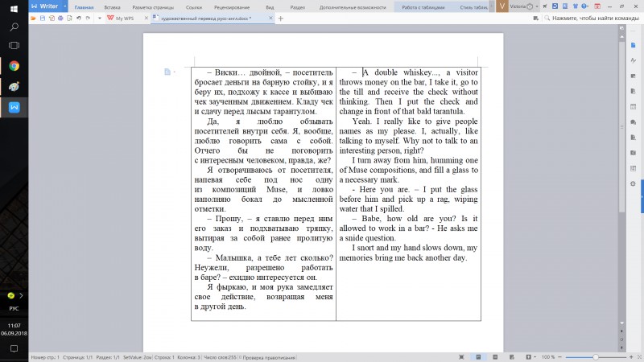
Task: Open the Windows Start button
Action: (14, 9)
